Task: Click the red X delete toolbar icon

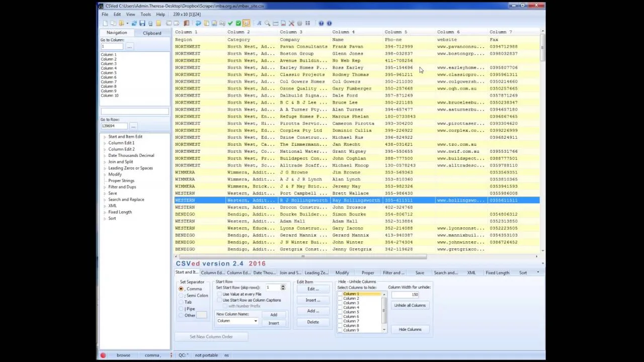Action: (291, 23)
